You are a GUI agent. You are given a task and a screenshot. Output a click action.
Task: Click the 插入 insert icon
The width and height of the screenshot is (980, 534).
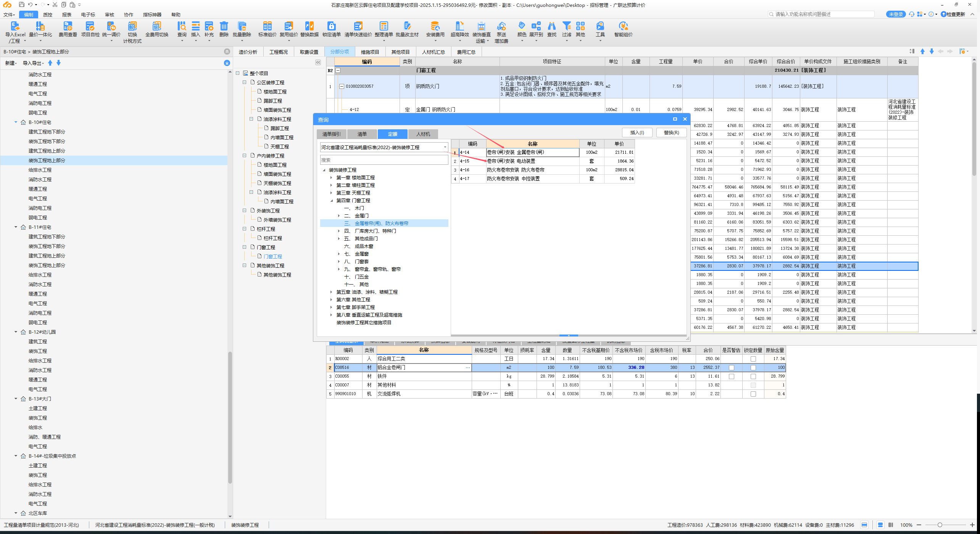click(196, 29)
